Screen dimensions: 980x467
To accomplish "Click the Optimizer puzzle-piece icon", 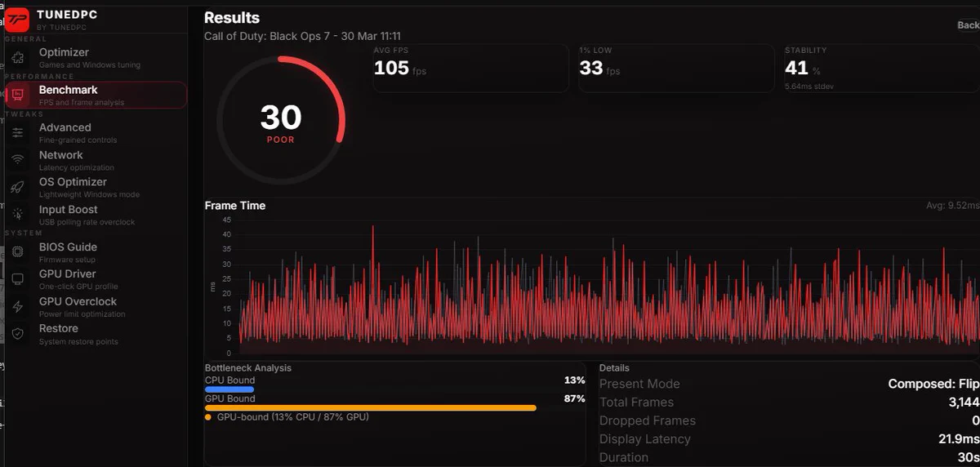I will 17,58.
